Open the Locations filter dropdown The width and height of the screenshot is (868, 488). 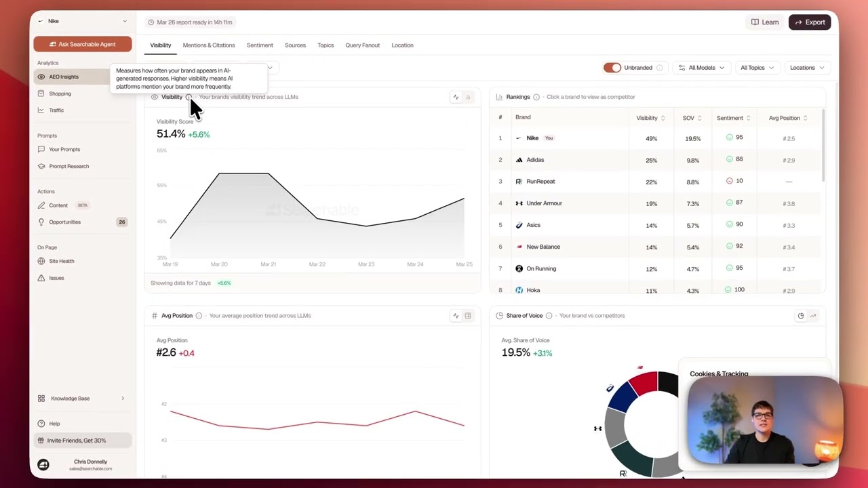[x=806, y=68]
